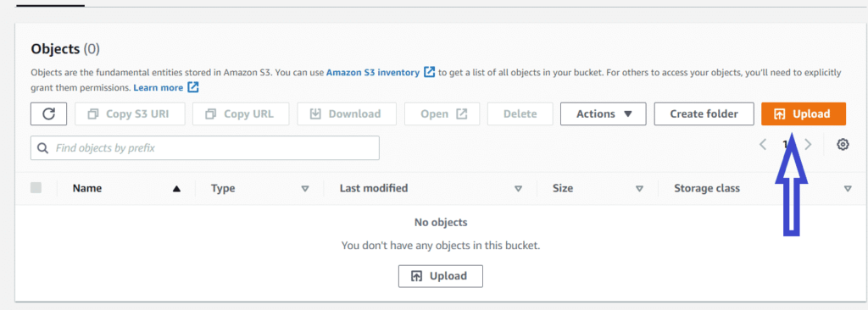Open the Learn more link

coord(158,87)
